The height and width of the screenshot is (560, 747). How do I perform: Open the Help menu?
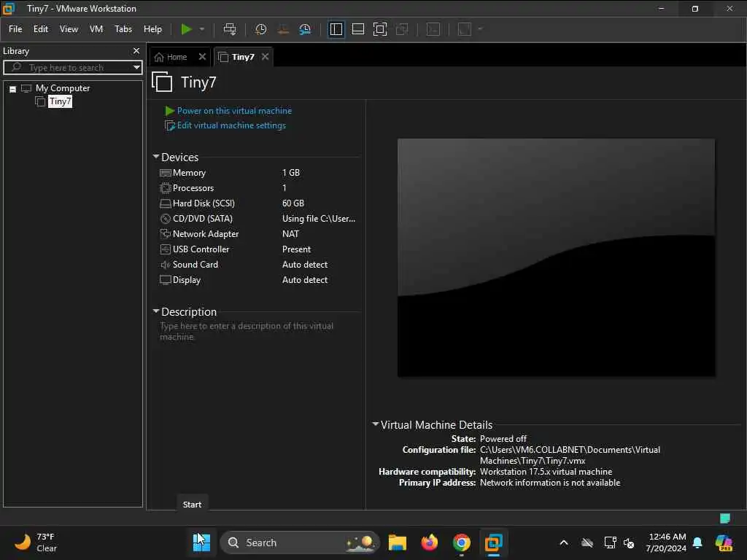point(153,29)
